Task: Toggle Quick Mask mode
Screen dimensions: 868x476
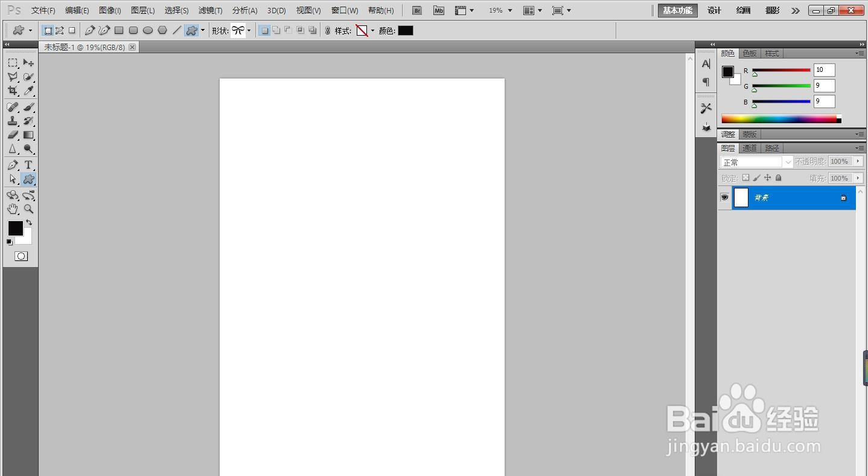Action: (21, 256)
